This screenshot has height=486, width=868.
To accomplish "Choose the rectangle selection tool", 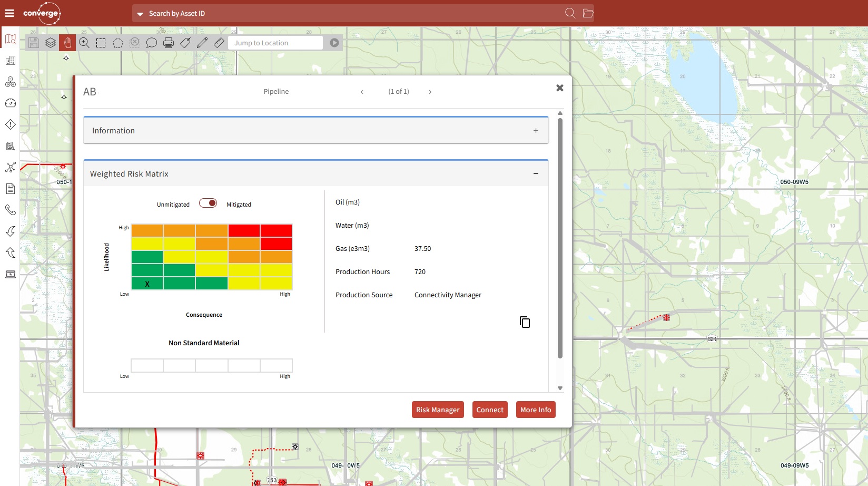I will pos(101,43).
